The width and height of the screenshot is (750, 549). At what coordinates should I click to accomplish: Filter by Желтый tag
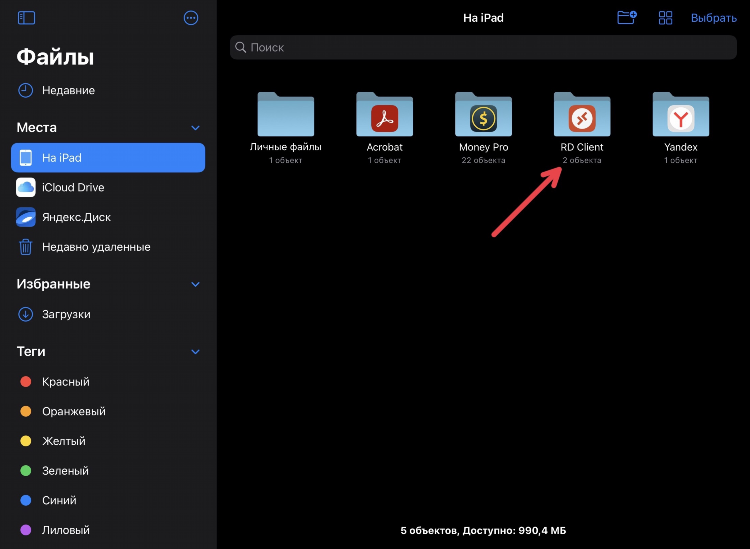(108, 441)
